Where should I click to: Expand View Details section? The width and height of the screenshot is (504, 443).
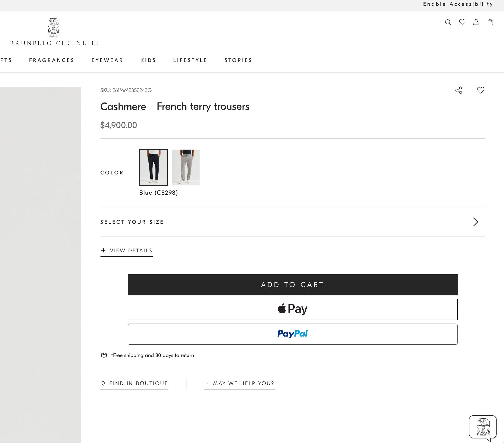(x=126, y=251)
